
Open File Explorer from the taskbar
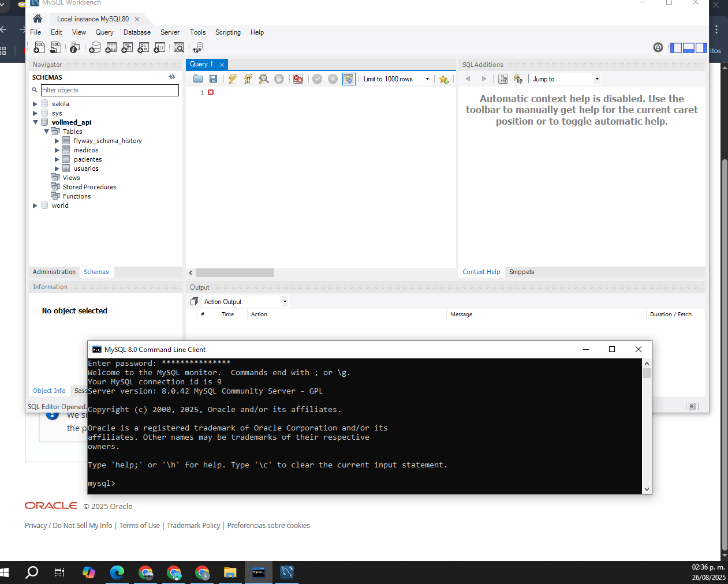tap(230, 572)
